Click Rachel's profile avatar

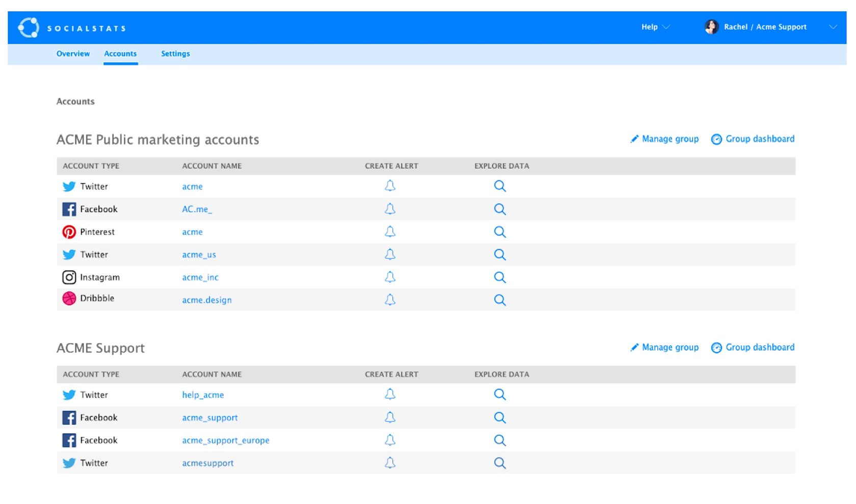(x=711, y=27)
